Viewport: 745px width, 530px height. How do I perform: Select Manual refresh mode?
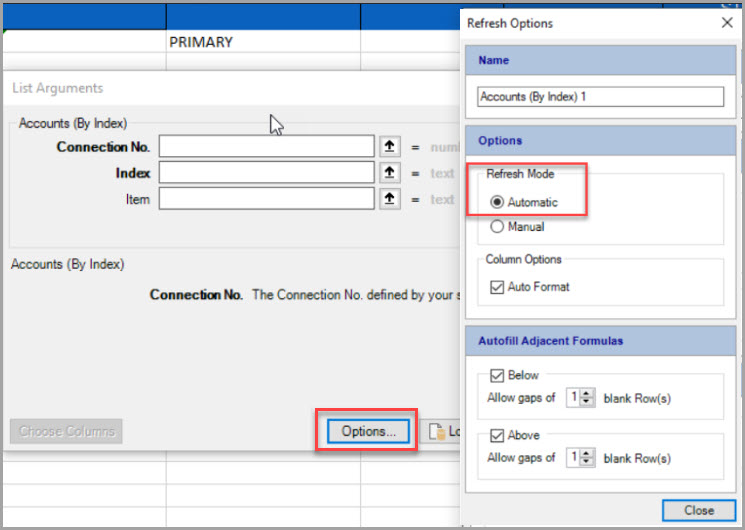coord(498,227)
